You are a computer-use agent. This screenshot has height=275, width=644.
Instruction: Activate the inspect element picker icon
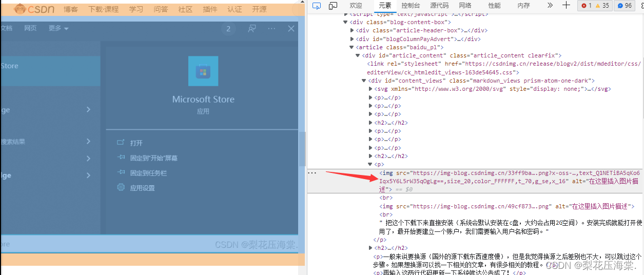click(x=317, y=6)
